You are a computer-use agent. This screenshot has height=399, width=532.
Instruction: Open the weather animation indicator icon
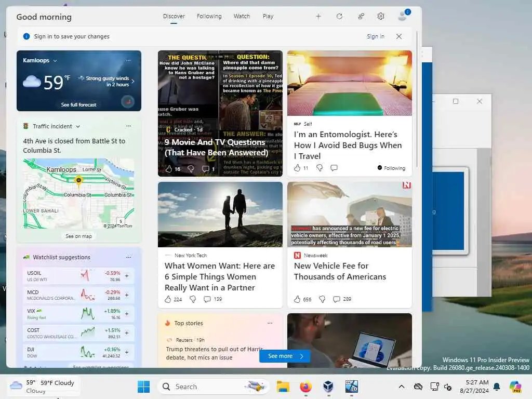click(128, 101)
